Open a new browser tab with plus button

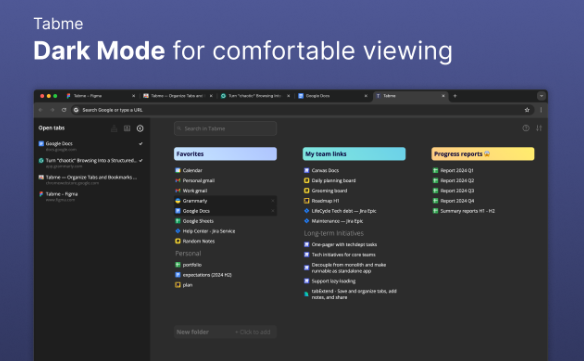(455, 96)
